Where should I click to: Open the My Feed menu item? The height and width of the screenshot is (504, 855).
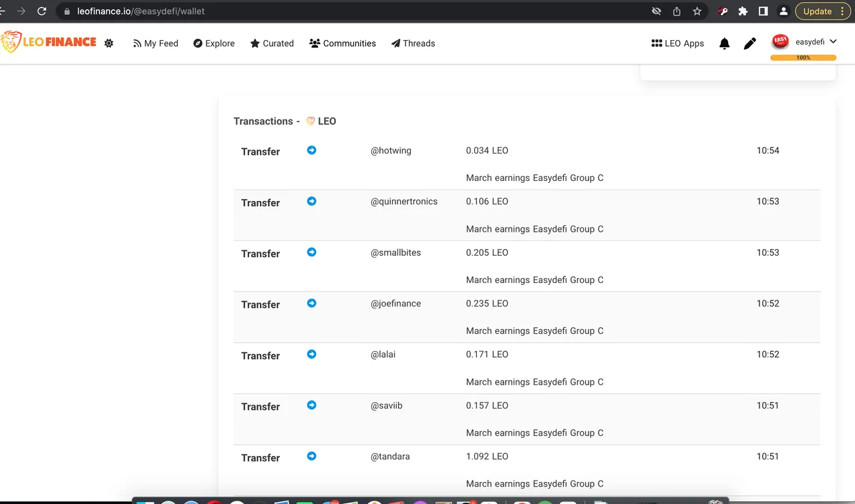156,43
